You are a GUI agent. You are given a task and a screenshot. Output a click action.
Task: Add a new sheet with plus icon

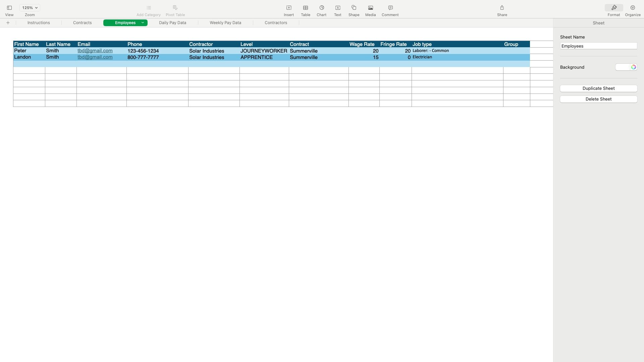pos(8,23)
